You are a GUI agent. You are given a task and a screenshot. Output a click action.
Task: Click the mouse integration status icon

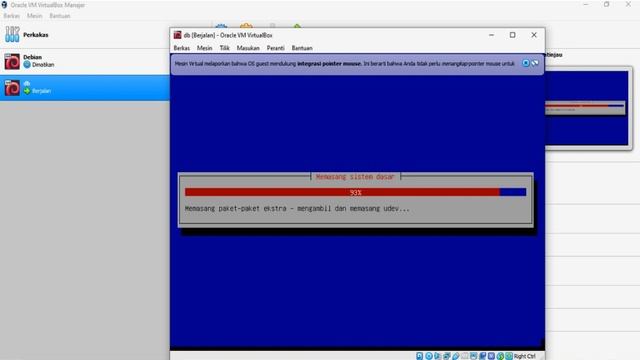click(501, 356)
